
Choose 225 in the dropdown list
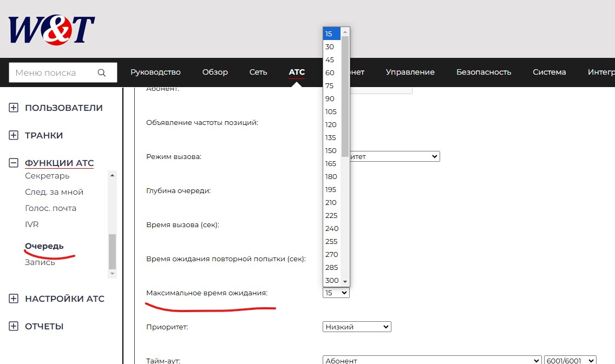point(331,215)
